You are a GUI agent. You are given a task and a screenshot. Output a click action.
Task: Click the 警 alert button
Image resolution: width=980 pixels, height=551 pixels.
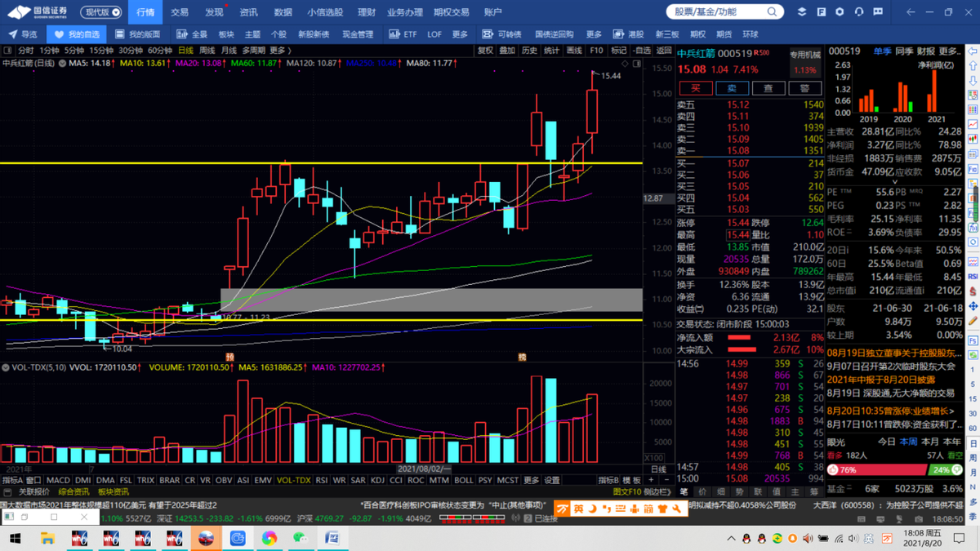coord(805,88)
